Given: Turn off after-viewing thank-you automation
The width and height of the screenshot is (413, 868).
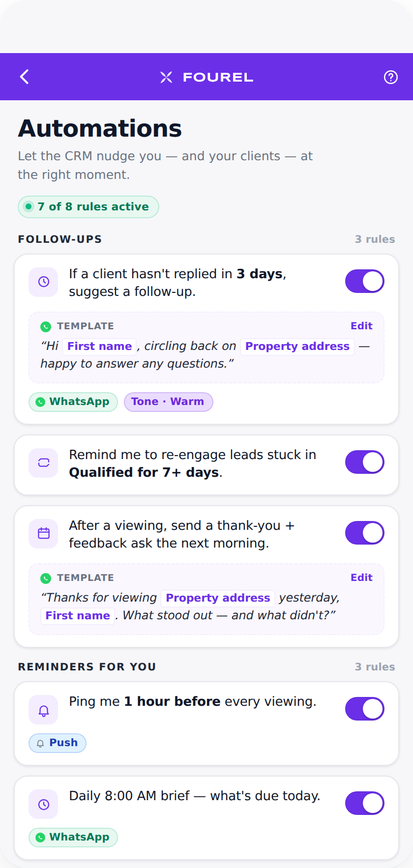Looking at the screenshot, I should click(364, 533).
